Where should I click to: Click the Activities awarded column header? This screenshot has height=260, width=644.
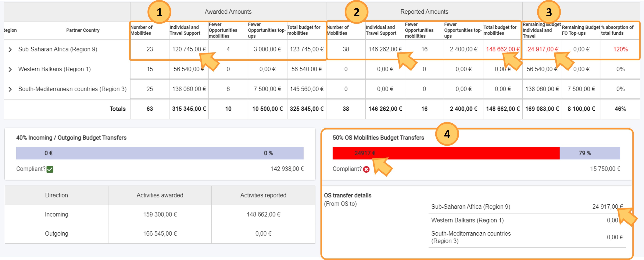(x=160, y=195)
